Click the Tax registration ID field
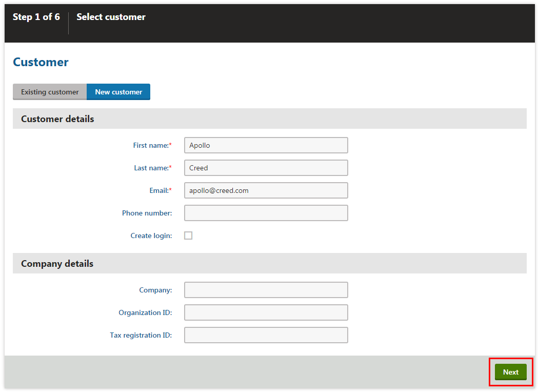The height and width of the screenshot is (392, 538). point(266,335)
